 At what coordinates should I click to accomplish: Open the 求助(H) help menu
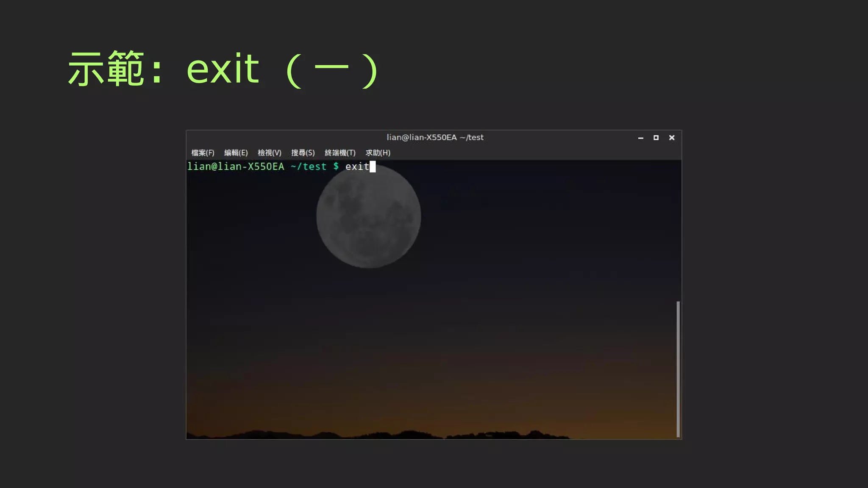point(378,153)
